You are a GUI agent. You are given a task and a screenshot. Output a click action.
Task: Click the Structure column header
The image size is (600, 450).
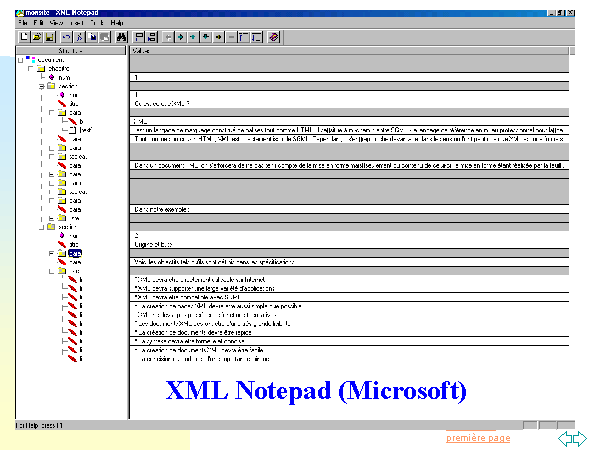point(70,49)
